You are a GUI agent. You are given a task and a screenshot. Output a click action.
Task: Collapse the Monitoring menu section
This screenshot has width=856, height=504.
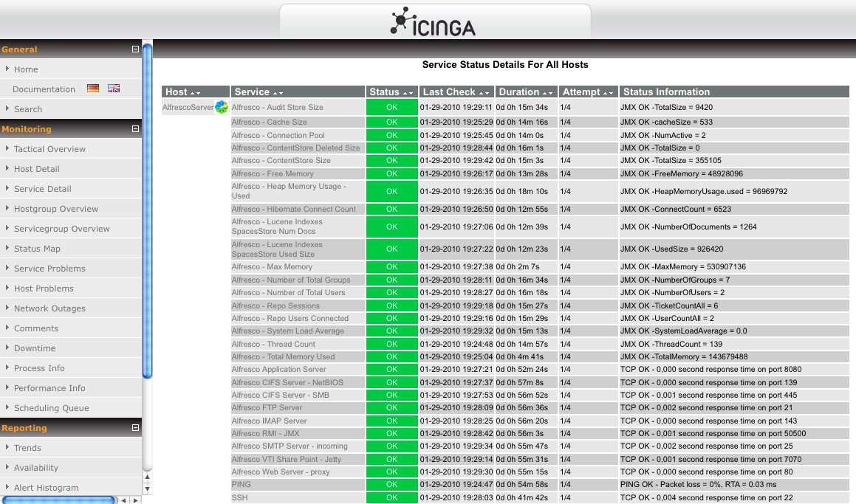coord(135,128)
